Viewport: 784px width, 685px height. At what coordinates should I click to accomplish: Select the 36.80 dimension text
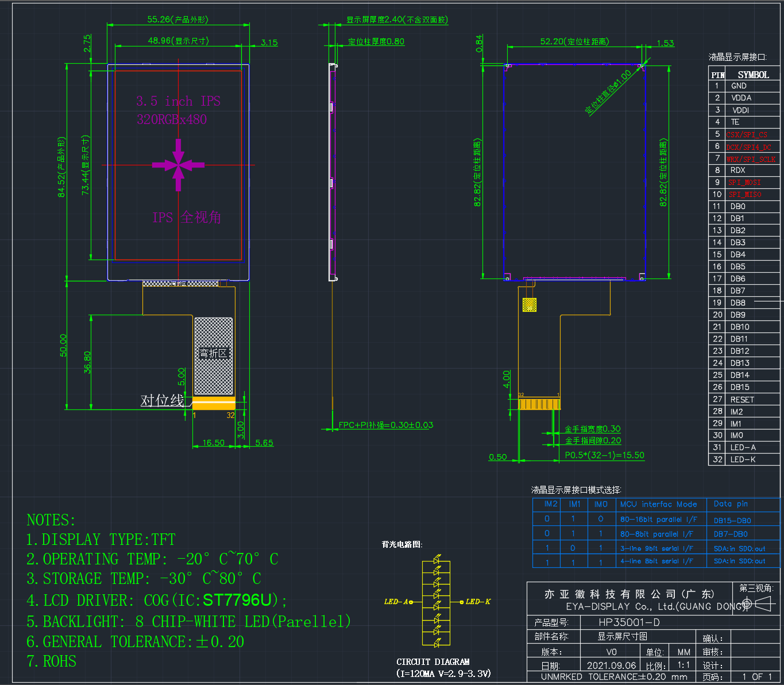[87, 362]
